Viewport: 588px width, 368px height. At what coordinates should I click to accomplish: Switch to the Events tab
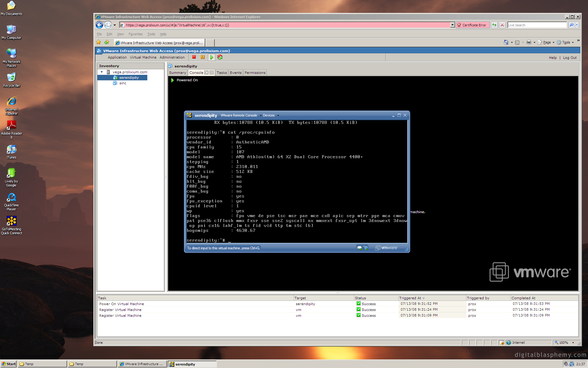(236, 73)
